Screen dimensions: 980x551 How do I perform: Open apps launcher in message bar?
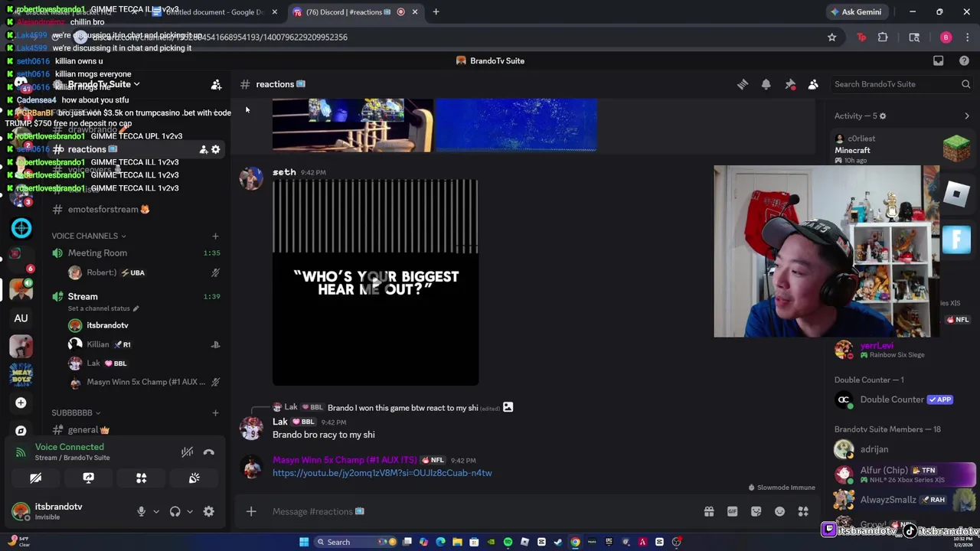pos(803,511)
